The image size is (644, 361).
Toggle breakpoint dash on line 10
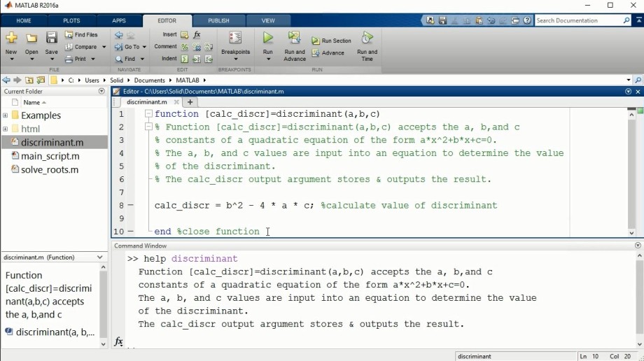tap(131, 232)
